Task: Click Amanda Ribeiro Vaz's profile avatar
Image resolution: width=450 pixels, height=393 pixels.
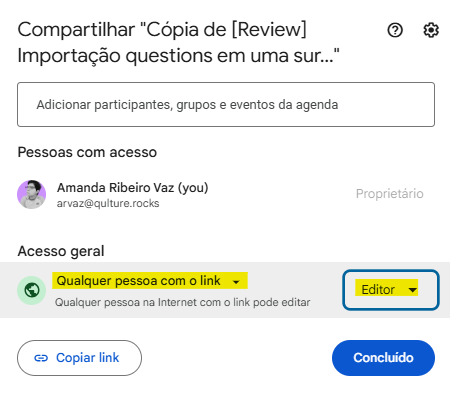Action: (32, 194)
